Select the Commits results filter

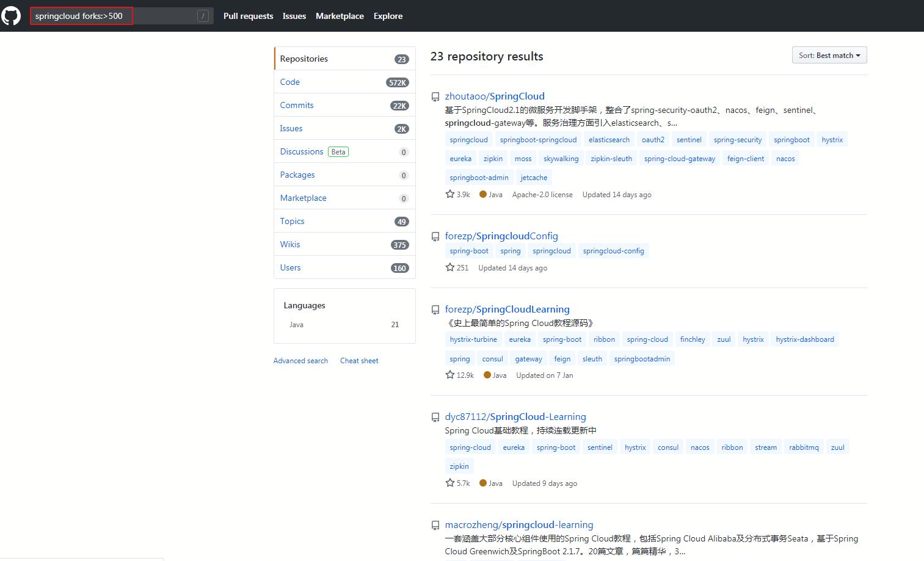[x=344, y=105]
